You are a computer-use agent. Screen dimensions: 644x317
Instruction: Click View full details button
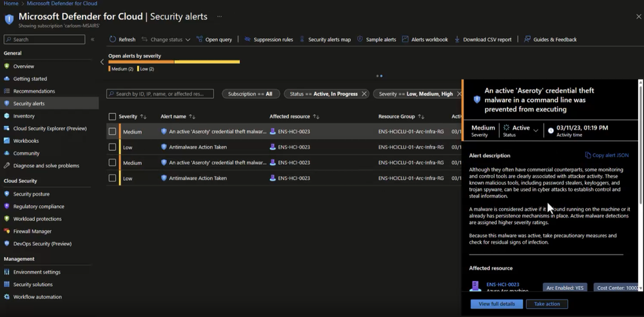(x=496, y=303)
